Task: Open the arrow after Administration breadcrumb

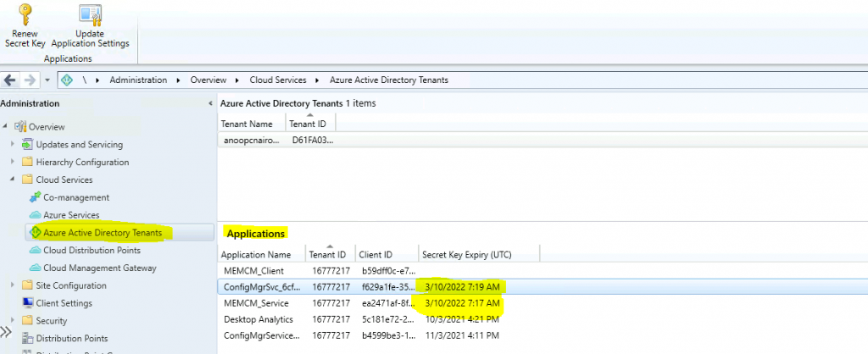Action: 178,80
